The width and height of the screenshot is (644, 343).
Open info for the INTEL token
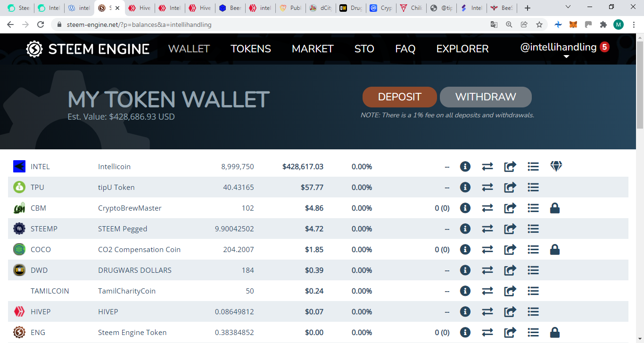click(x=465, y=166)
